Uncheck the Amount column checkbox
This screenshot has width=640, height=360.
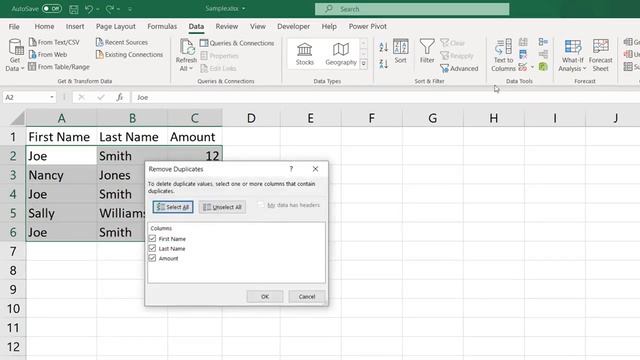pyautogui.click(x=152, y=258)
